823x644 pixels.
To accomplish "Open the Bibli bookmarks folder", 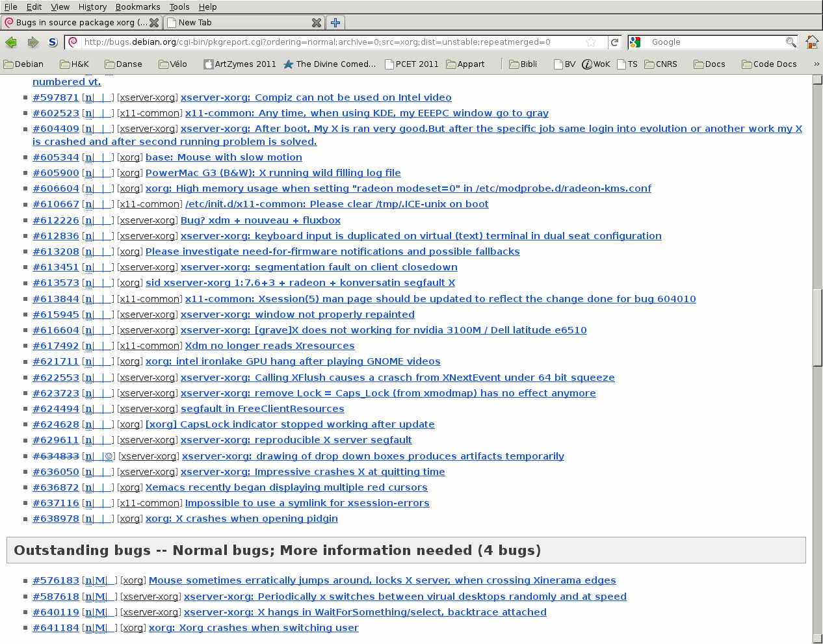I will pyautogui.click(x=523, y=64).
